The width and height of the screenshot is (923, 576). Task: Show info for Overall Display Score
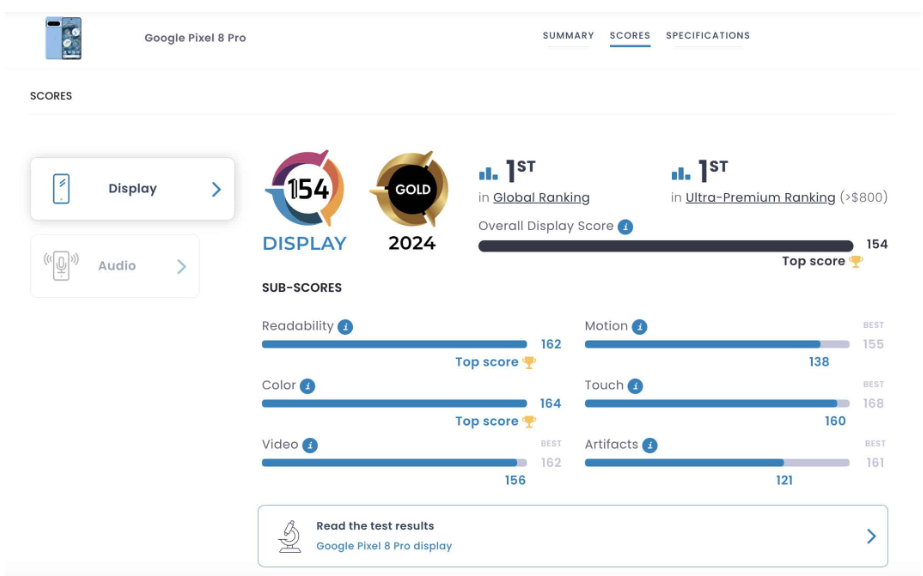[x=625, y=227]
